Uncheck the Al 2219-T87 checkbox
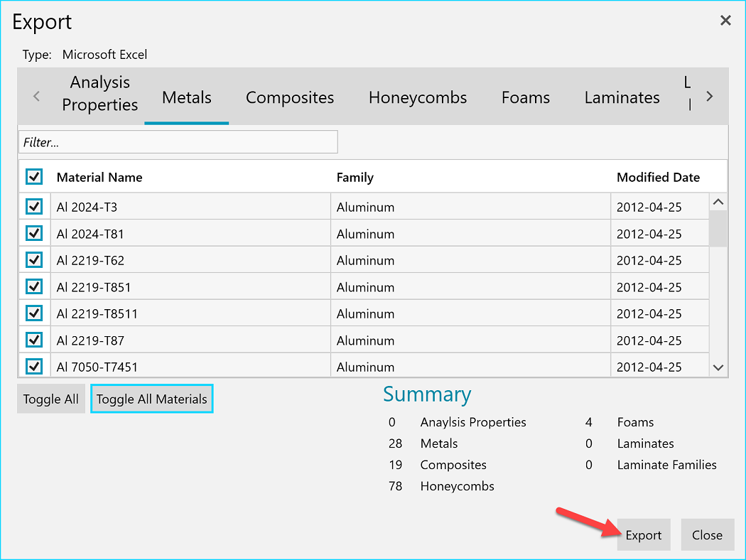Image resolution: width=746 pixels, height=560 pixels. pos(34,340)
